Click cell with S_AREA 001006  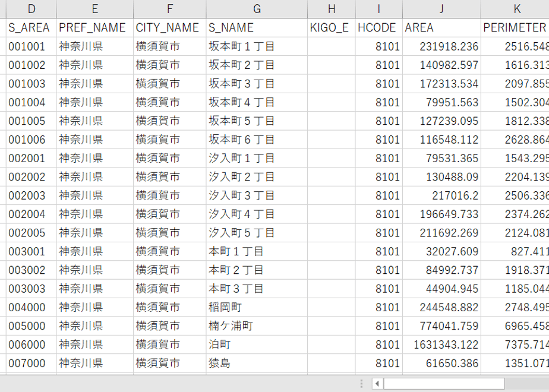31,140
